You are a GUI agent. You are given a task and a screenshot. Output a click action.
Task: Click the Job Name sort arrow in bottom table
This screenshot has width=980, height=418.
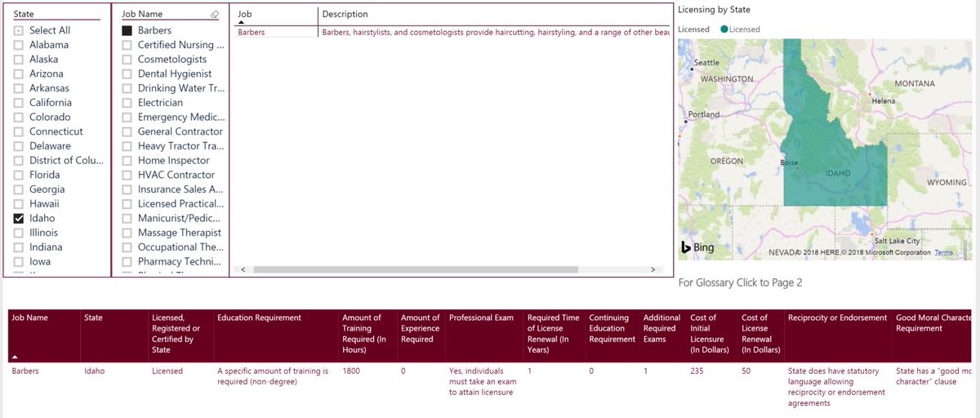point(15,357)
